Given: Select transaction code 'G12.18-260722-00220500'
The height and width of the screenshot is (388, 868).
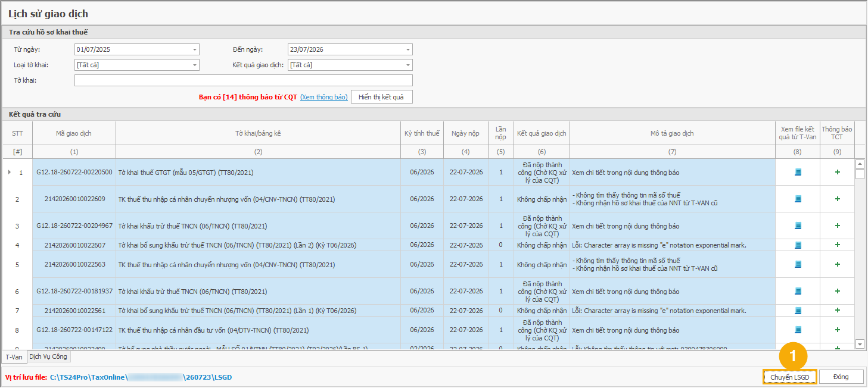Looking at the screenshot, I should (74, 172).
